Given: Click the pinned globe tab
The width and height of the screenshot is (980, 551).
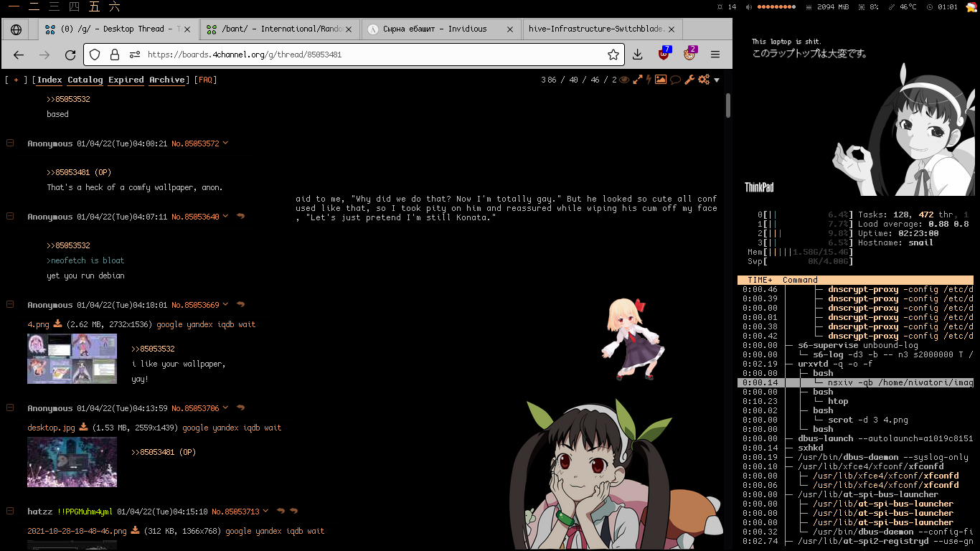Looking at the screenshot, I should [x=17, y=29].
